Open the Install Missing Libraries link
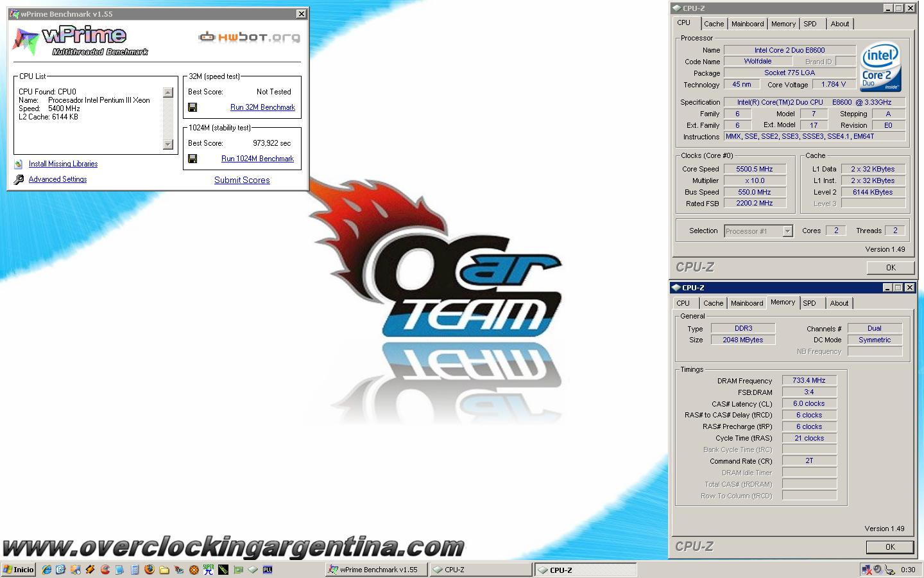Screen dimensions: 924x578 pyautogui.click(x=63, y=164)
